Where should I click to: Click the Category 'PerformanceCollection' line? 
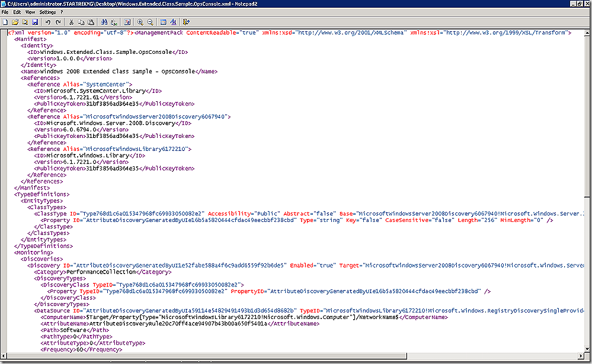tap(103, 272)
